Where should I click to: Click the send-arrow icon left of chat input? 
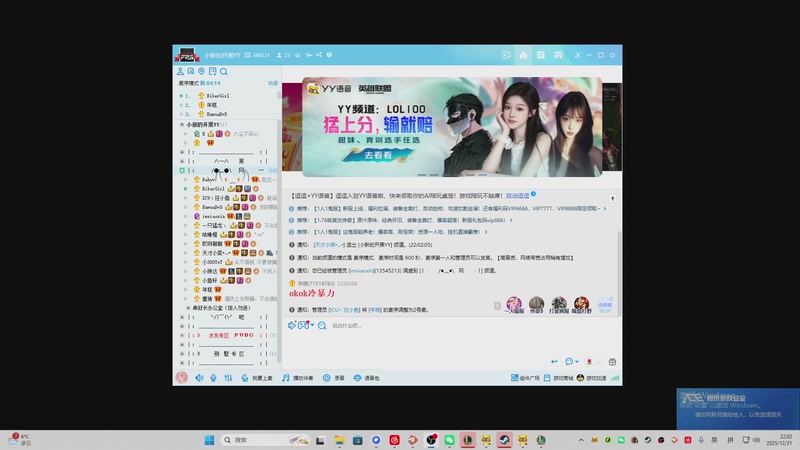pos(291,325)
